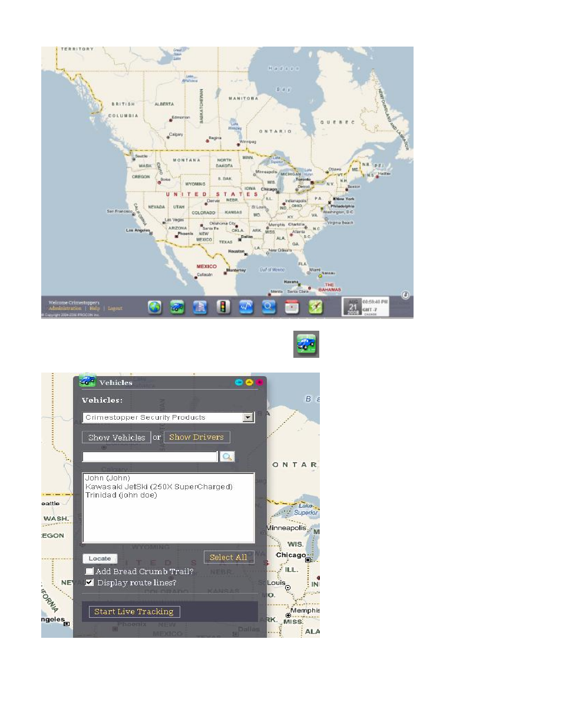Click Start Live Tracking button
562x728 pixels.
click(134, 612)
